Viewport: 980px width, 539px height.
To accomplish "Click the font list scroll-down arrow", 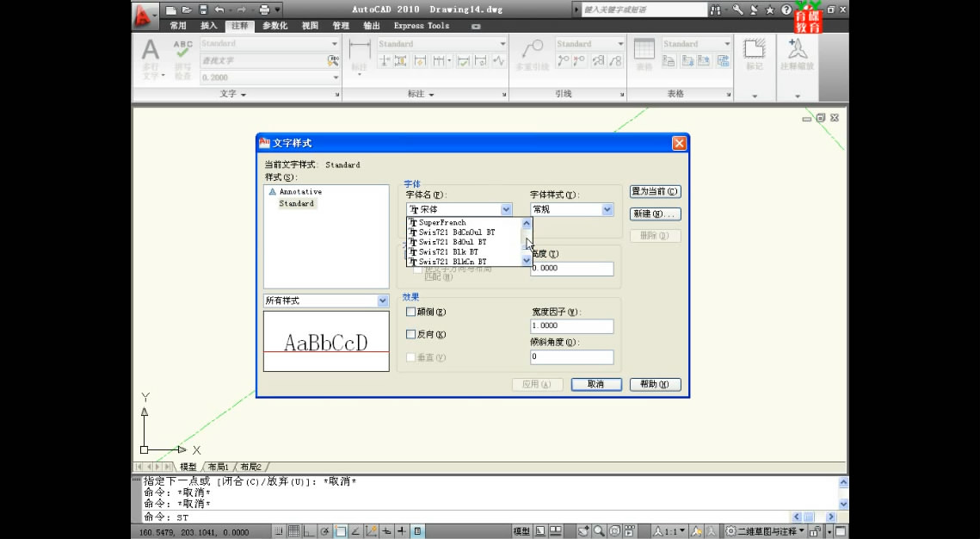I will pos(527,261).
